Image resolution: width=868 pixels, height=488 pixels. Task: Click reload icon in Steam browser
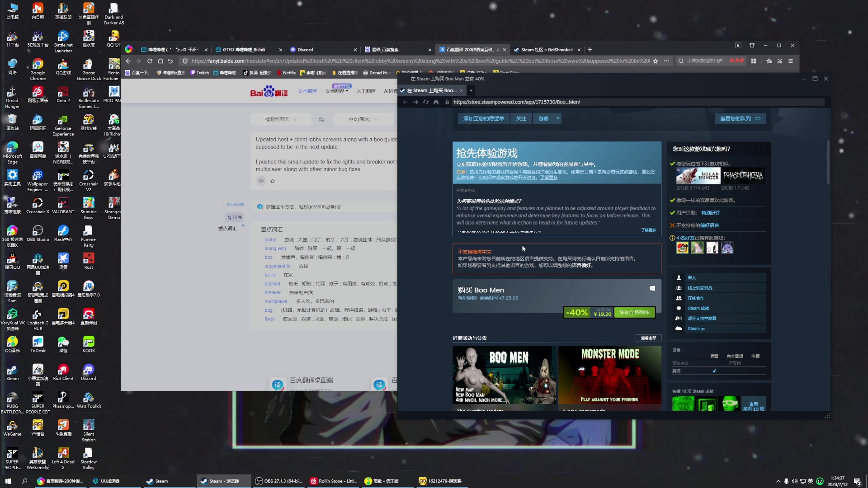(x=425, y=102)
